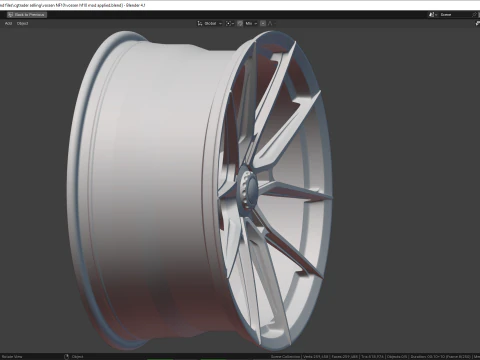Click the mouse Object hint icon in status bar
The width and height of the screenshot is (480, 360).
(x=66, y=357)
